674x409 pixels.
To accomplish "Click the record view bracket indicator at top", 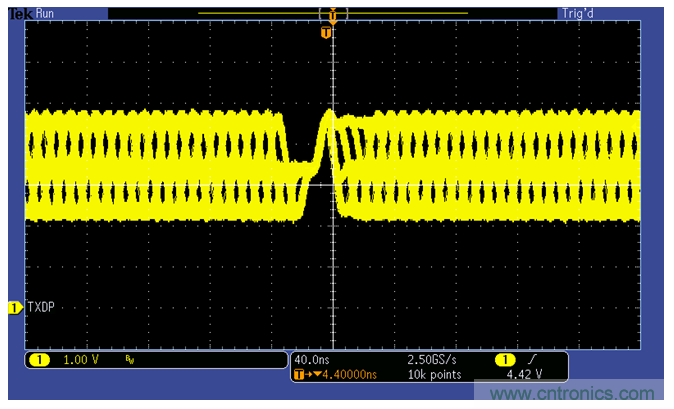I will [x=332, y=13].
